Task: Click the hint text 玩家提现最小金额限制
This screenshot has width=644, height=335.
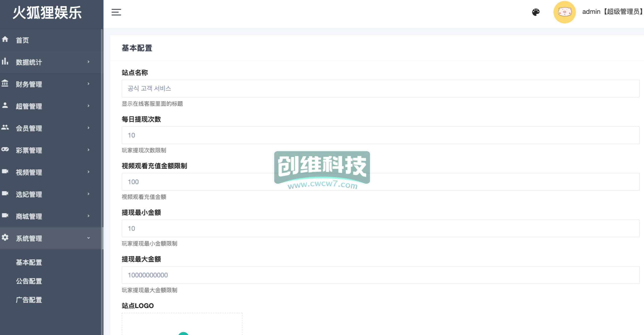Action: tap(149, 243)
